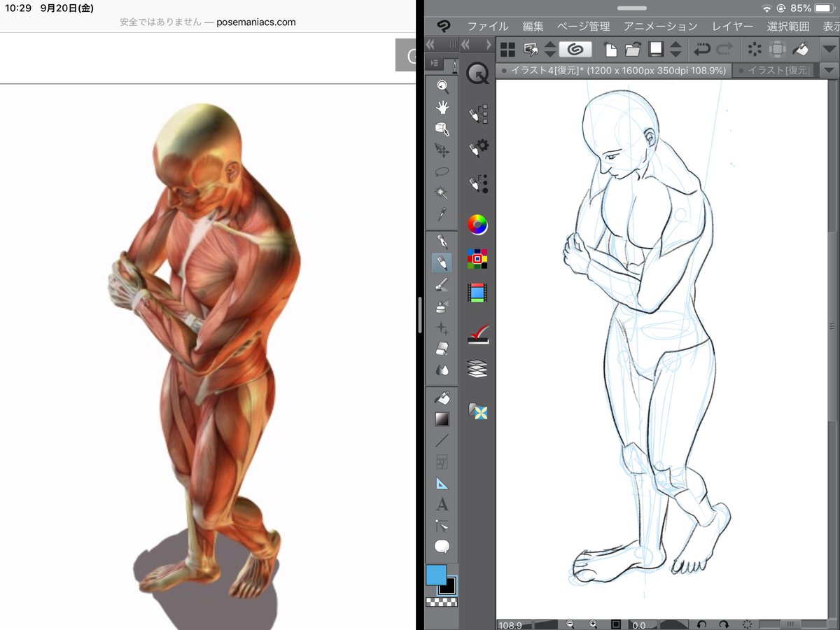
Task: Choose the blue main color swatch
Action: [436, 575]
